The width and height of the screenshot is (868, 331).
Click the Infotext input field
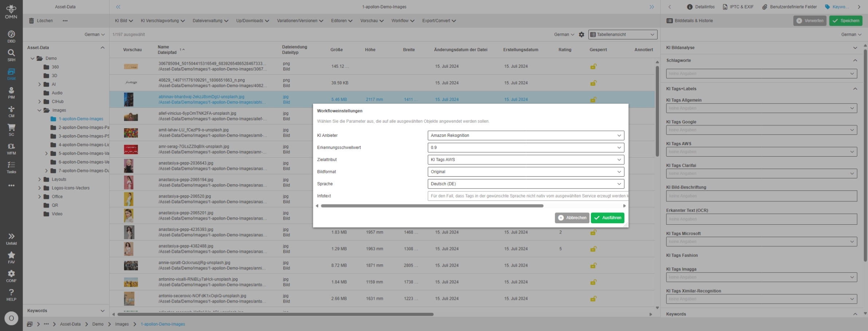(x=527, y=196)
